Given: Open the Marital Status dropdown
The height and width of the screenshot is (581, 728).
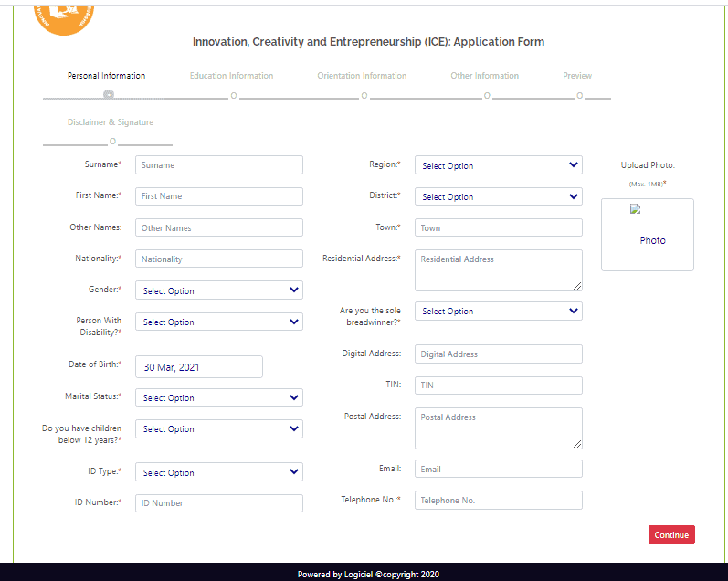Looking at the screenshot, I should [x=218, y=397].
